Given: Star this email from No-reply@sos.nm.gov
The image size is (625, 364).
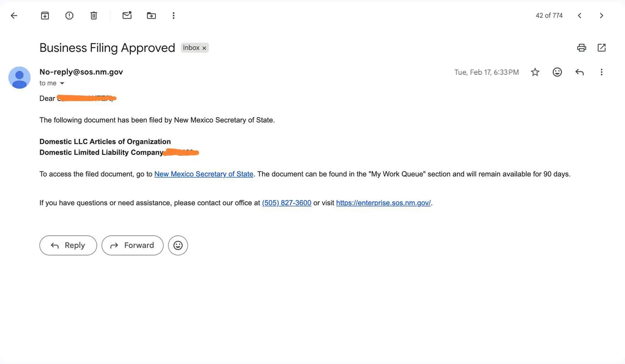Looking at the screenshot, I should click(535, 72).
